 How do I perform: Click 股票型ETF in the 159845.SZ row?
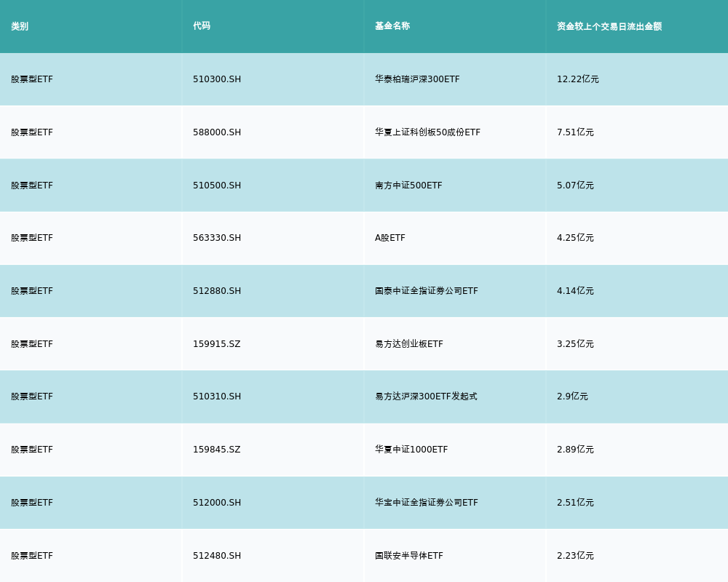[x=32, y=450]
